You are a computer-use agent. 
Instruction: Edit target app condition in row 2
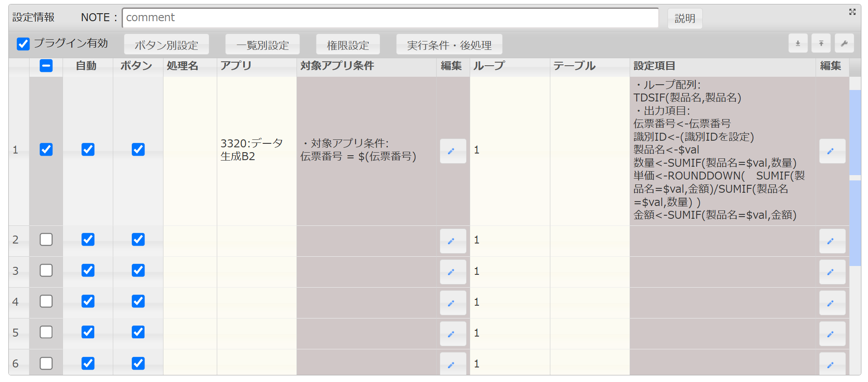point(453,241)
